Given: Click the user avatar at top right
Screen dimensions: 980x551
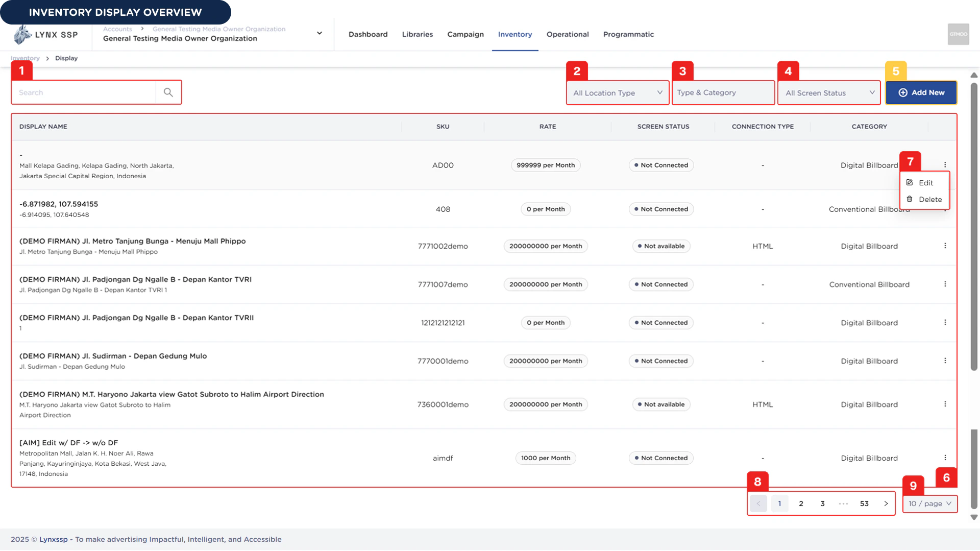Looking at the screenshot, I should pos(958,34).
